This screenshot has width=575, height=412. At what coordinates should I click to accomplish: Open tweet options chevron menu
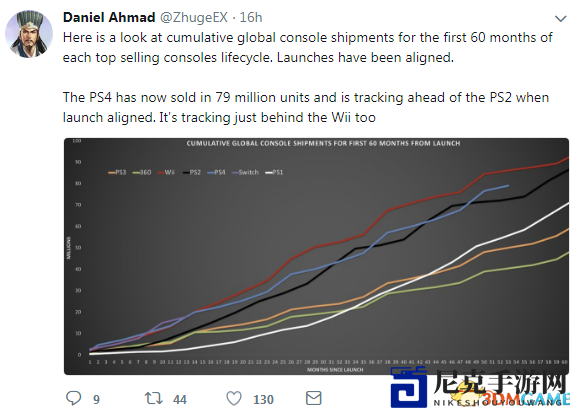pos(561,18)
